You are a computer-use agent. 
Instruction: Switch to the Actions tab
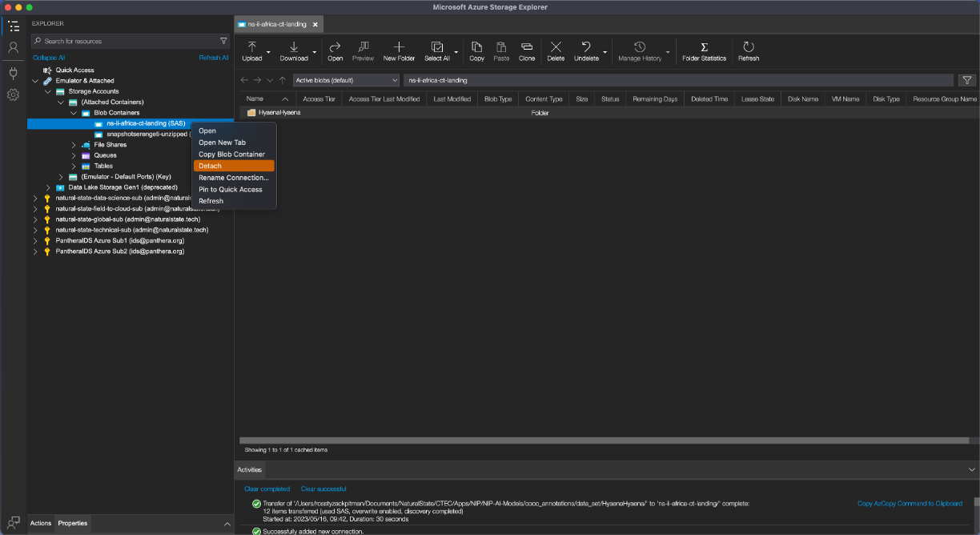click(41, 523)
